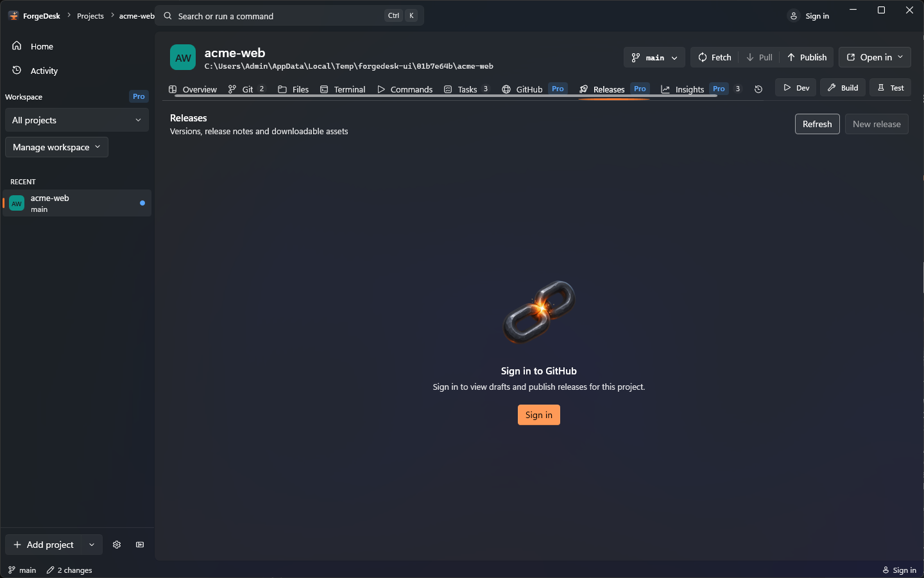This screenshot has height=578, width=924.
Task: Click Sign in at the status bar
Action: pyautogui.click(x=899, y=570)
